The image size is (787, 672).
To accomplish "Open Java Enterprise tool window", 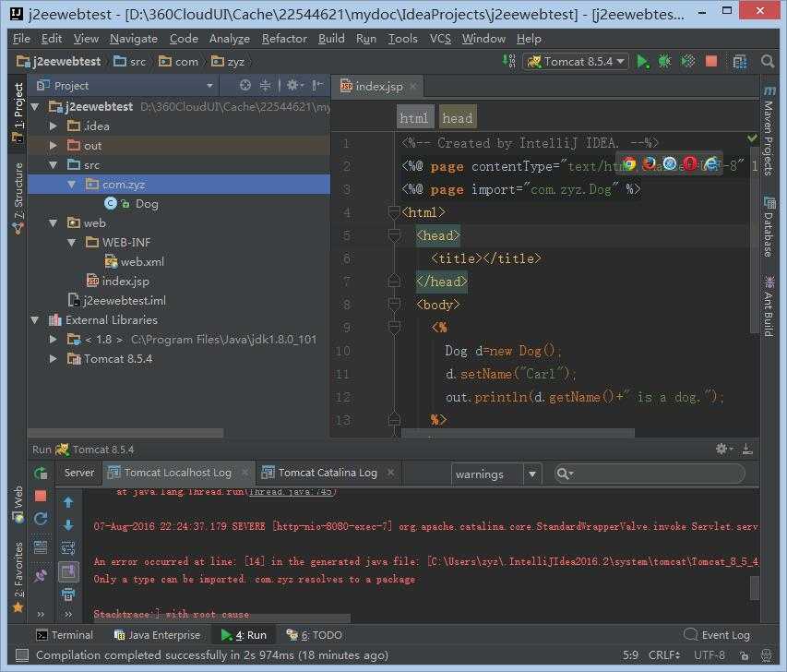I will pyautogui.click(x=157, y=635).
